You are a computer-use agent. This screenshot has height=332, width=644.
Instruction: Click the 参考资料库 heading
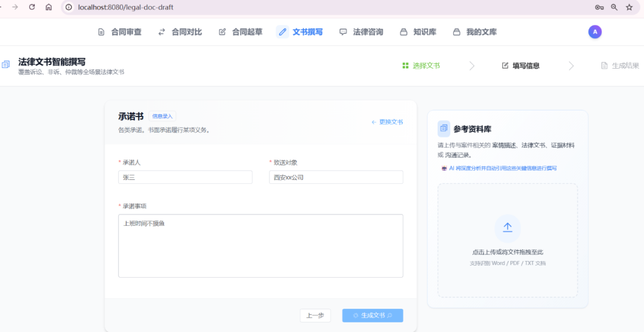pyautogui.click(x=473, y=129)
